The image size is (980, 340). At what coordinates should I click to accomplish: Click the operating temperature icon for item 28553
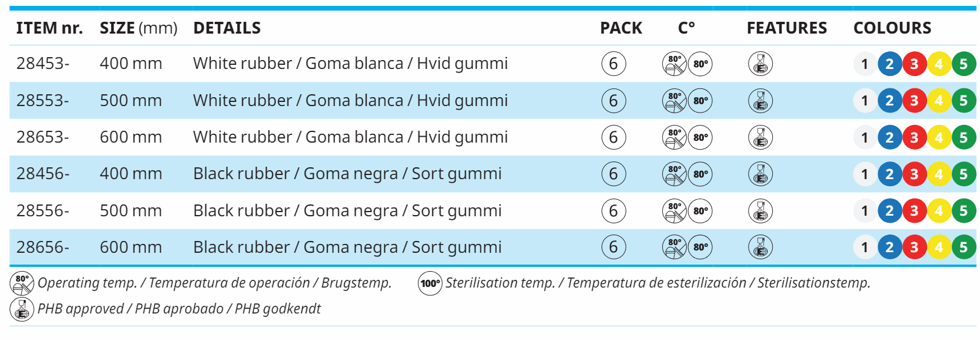pyautogui.click(x=675, y=101)
